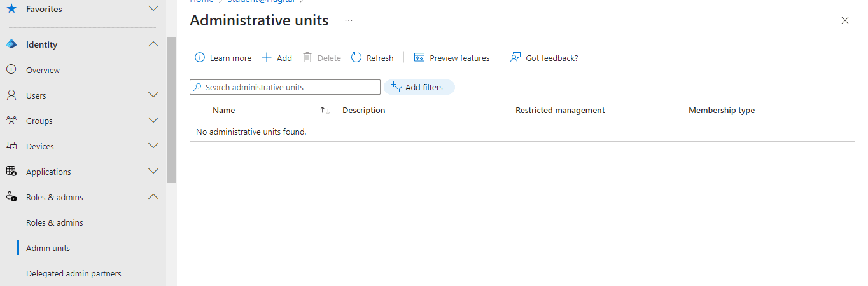The image size is (868, 286).
Task: Click the Applications grid icon
Action: click(x=11, y=172)
